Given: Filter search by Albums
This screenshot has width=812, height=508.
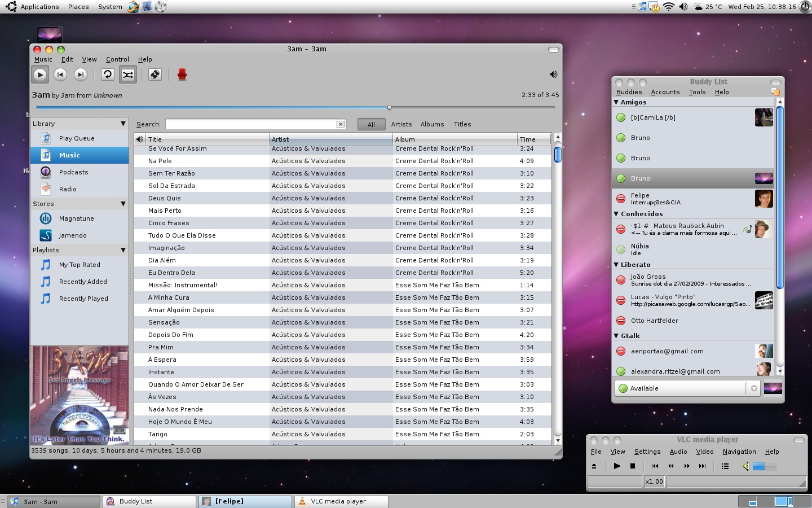Looking at the screenshot, I should [432, 124].
